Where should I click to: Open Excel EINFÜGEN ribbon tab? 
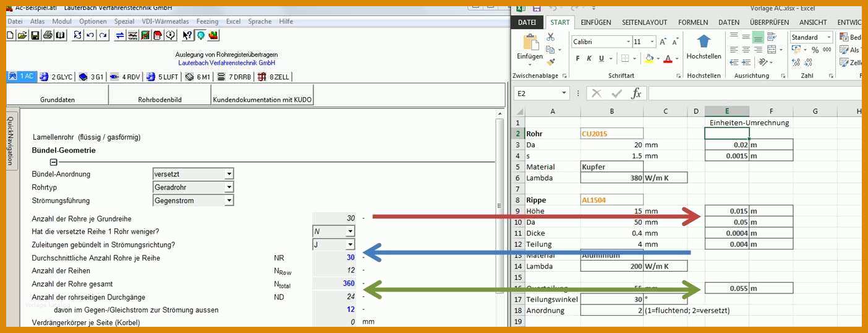pyautogui.click(x=596, y=22)
